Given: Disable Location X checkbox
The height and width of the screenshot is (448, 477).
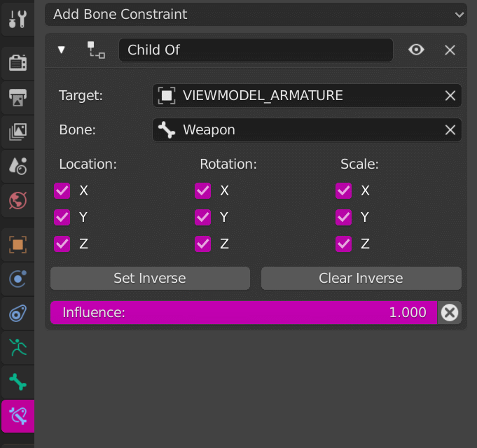Looking at the screenshot, I should (62, 190).
